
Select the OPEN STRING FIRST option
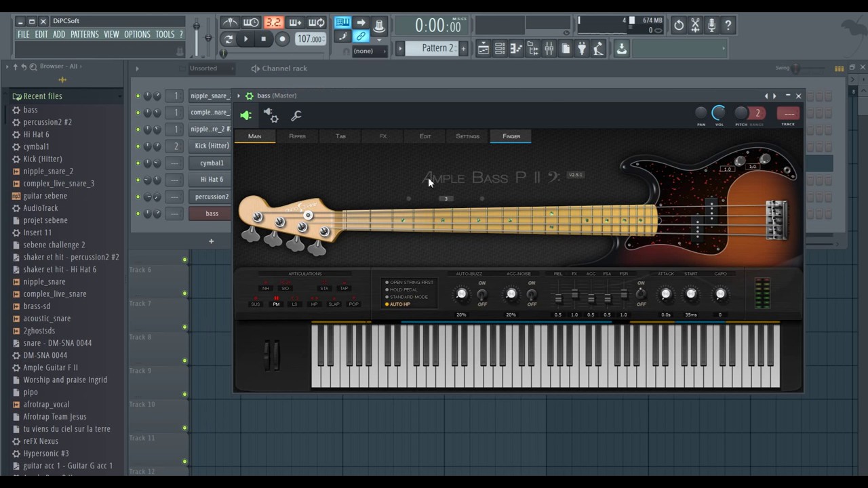(410, 282)
